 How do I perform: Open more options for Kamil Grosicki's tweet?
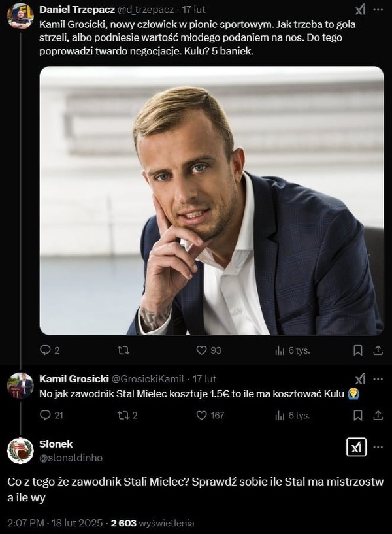click(378, 378)
